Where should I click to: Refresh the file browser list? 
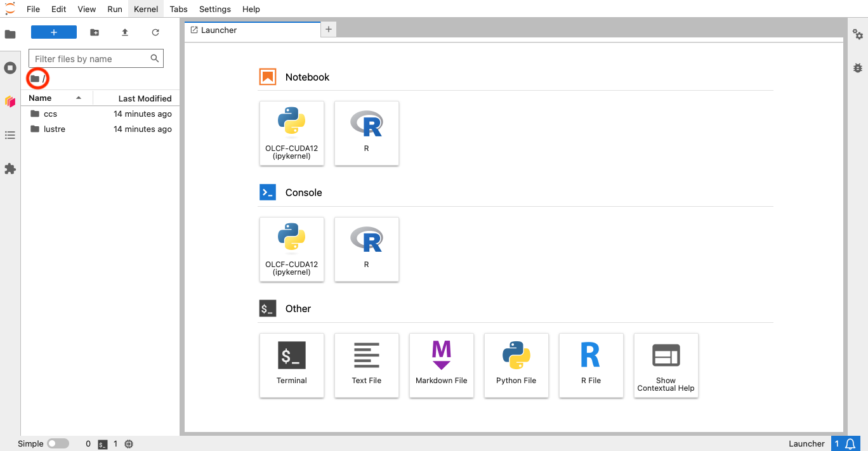point(155,32)
